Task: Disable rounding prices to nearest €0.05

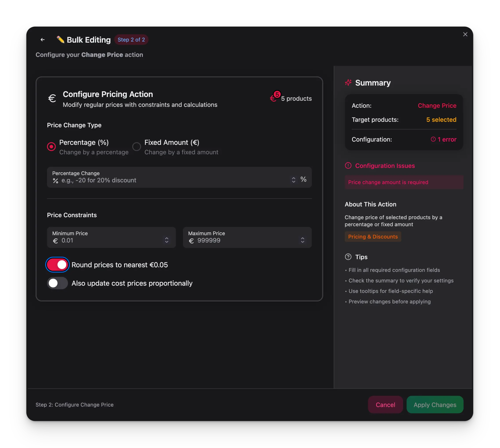Action: 57,265
